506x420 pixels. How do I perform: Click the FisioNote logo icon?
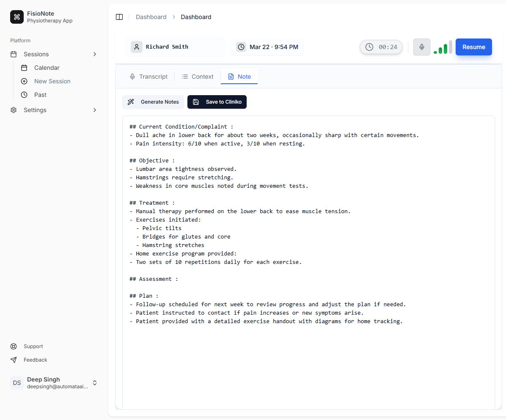[x=17, y=17]
